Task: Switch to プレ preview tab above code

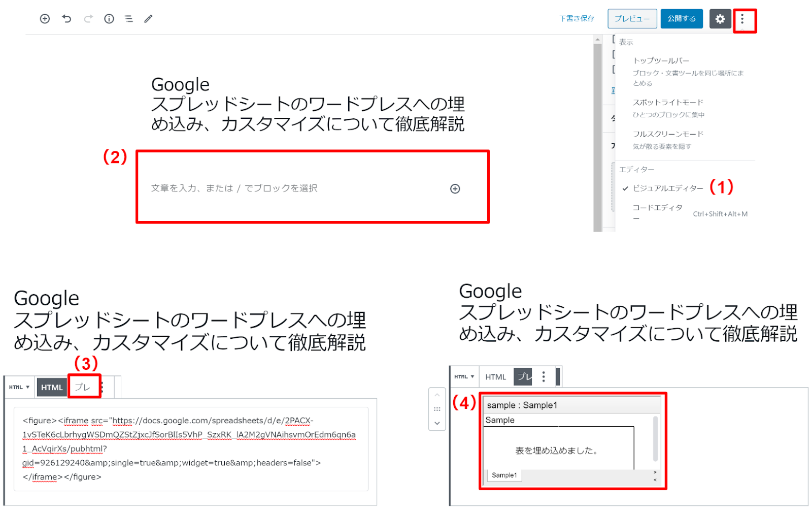Action: tap(83, 388)
